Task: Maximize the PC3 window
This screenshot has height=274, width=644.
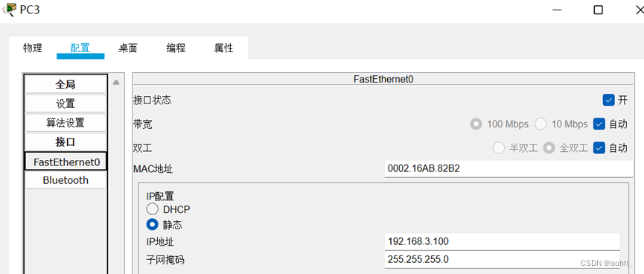Action: tap(599, 10)
